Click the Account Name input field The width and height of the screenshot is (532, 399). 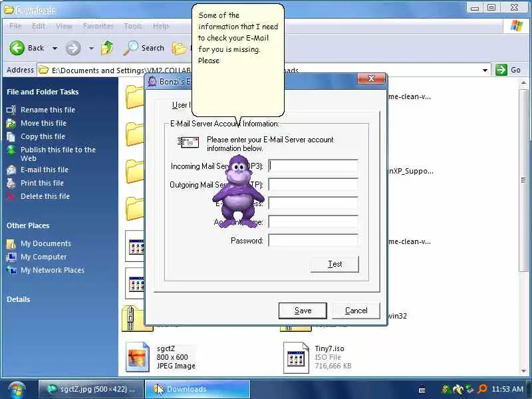pyautogui.click(x=313, y=222)
